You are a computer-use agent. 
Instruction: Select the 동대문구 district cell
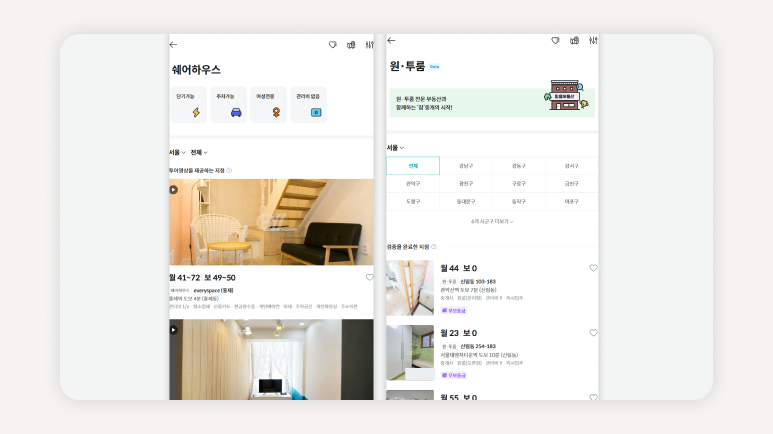pyautogui.click(x=466, y=201)
